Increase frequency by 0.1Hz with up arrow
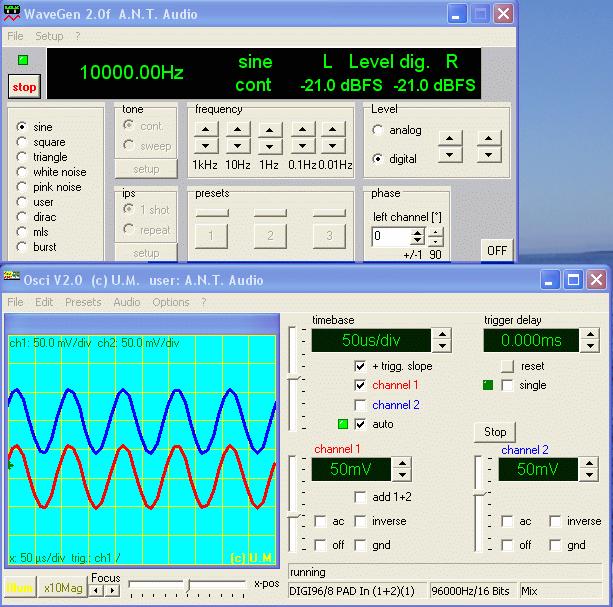613x607 pixels. [302, 129]
